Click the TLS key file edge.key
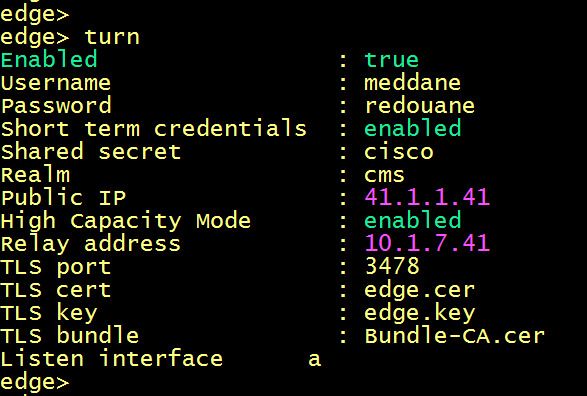Screen dimensions: 587x396 click(420, 314)
